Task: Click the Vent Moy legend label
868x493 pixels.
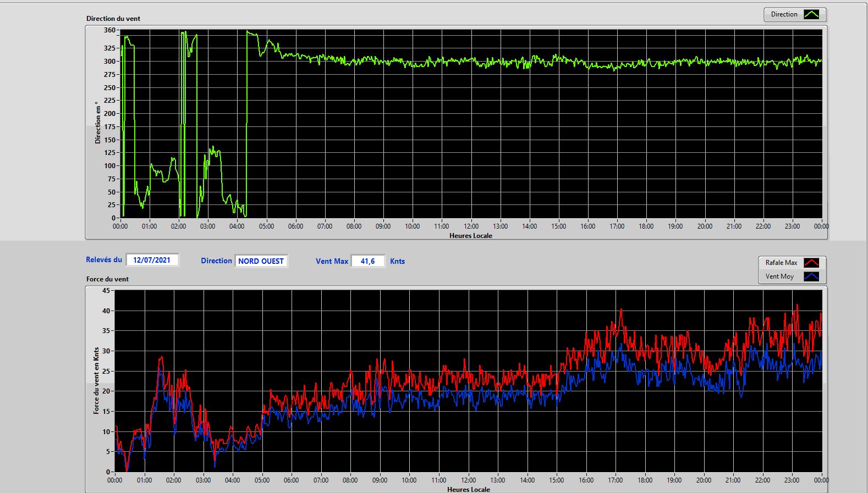Action: point(779,276)
